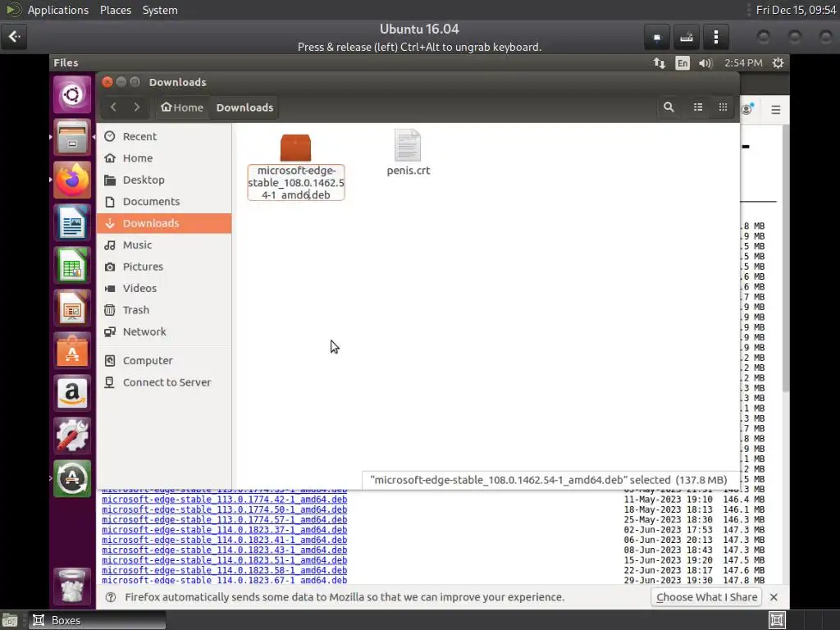Click the search icon in Files toolbar
Image resolution: width=840 pixels, height=630 pixels.
(x=669, y=107)
